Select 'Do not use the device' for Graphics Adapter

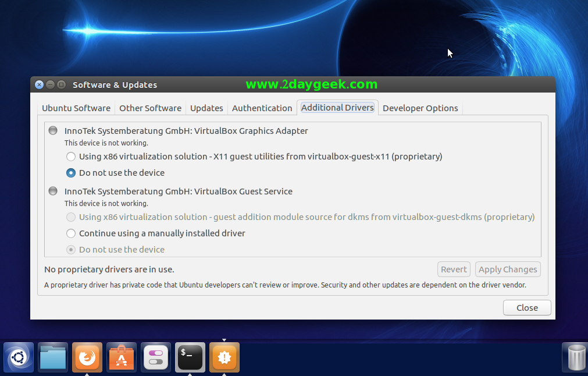tap(71, 173)
